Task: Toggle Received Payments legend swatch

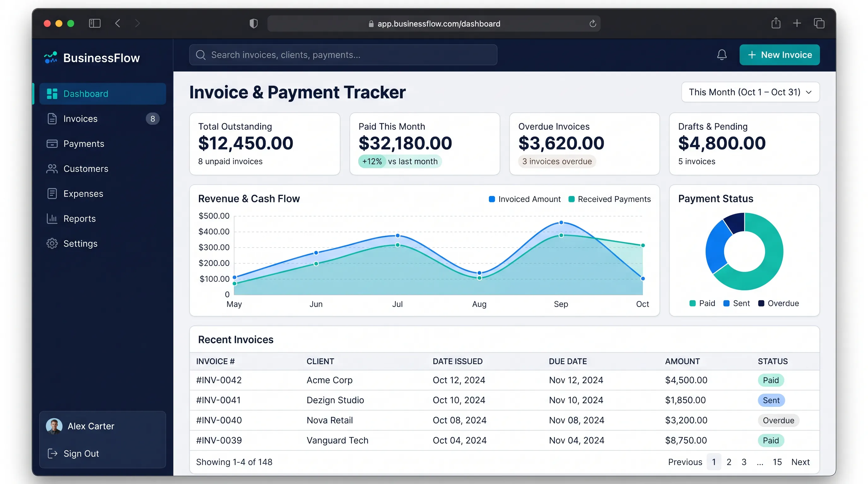Action: [x=572, y=199]
